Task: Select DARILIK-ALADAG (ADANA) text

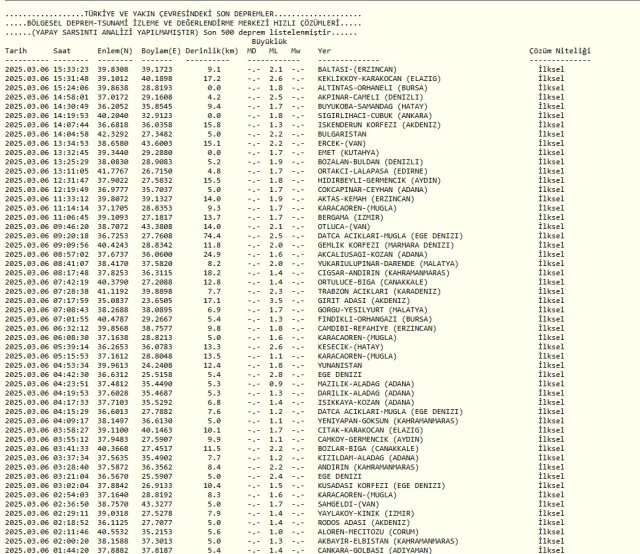Action: pyautogui.click(x=366, y=393)
